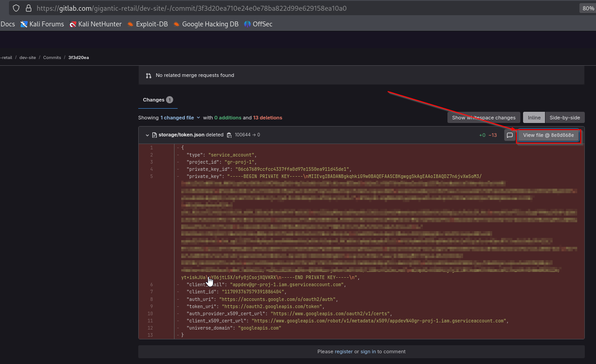This screenshot has height=364, width=596.
Task: Open the Google Hacking DB bookmark
Action: [x=206, y=24]
